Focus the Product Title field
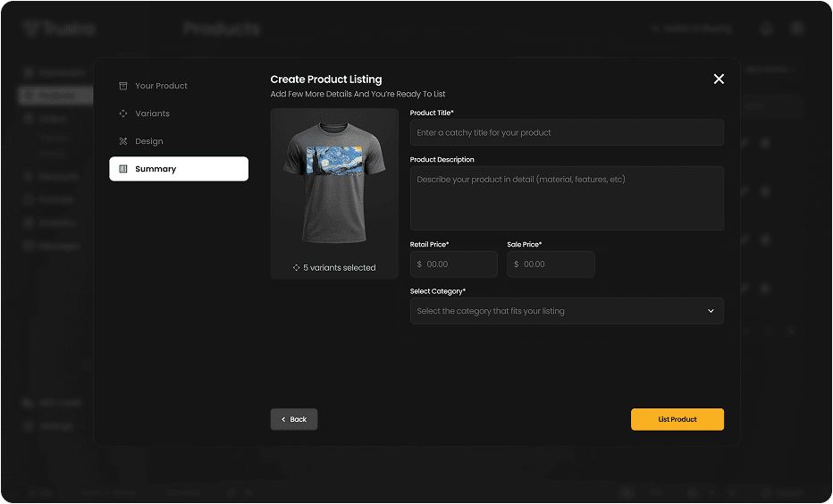Viewport: 833px width, 504px height. coord(567,132)
